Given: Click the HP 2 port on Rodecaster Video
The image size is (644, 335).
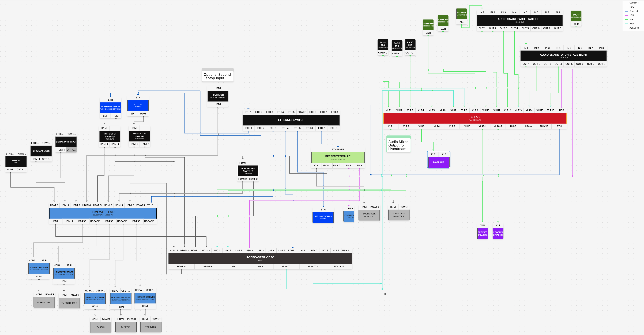Looking at the screenshot, I should [x=260, y=267].
